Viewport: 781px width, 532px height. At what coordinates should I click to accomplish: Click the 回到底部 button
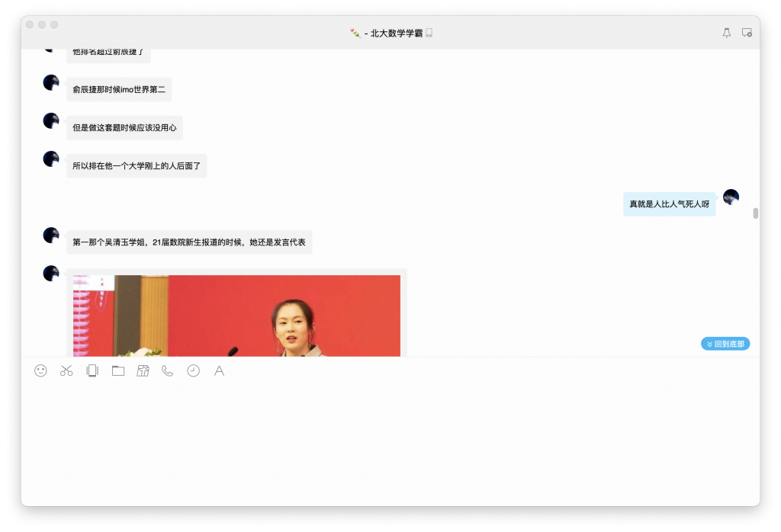pyautogui.click(x=725, y=343)
